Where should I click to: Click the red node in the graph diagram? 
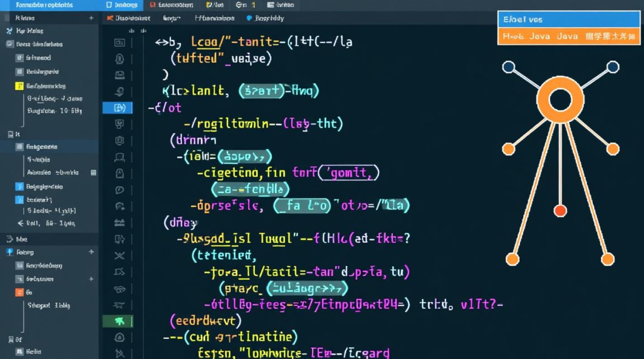(x=560, y=211)
